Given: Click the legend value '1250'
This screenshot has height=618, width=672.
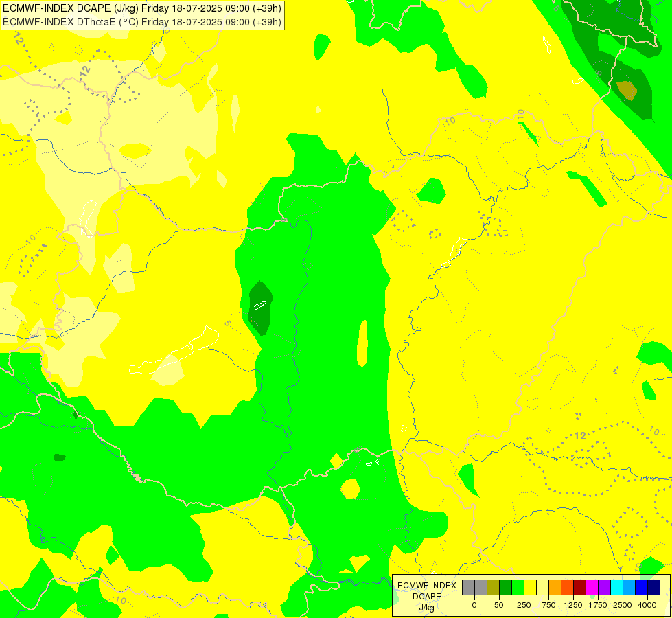Looking at the screenshot, I should click(573, 605).
